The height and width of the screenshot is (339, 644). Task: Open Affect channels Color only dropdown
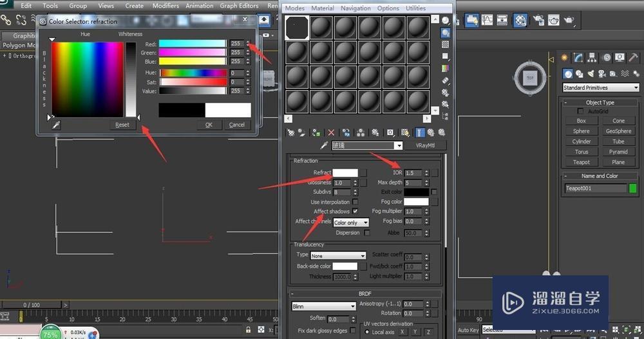[351, 223]
